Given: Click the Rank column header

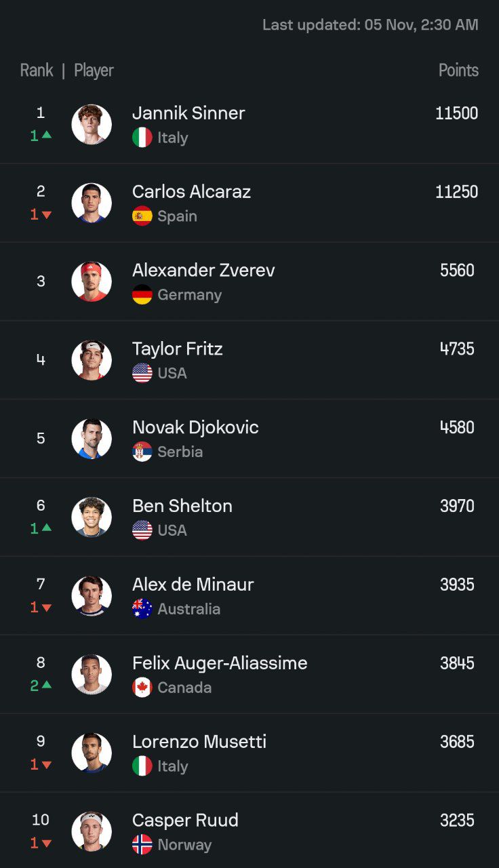Looking at the screenshot, I should [37, 71].
